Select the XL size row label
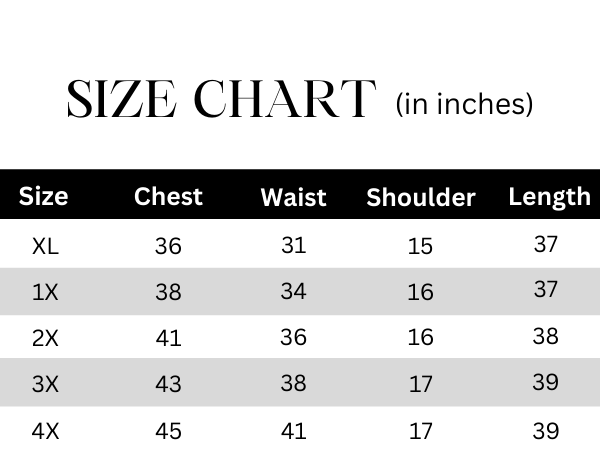This screenshot has width=600, height=450. pyautogui.click(x=46, y=246)
